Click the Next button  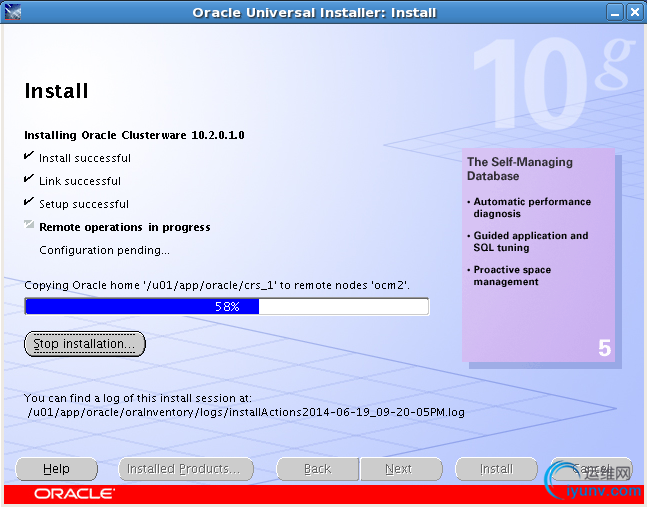pyautogui.click(x=401, y=469)
